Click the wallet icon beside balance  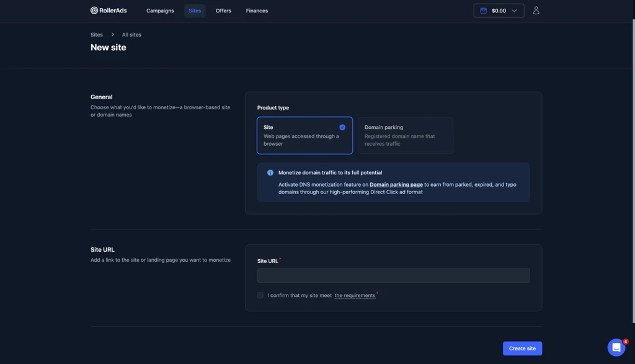point(483,11)
